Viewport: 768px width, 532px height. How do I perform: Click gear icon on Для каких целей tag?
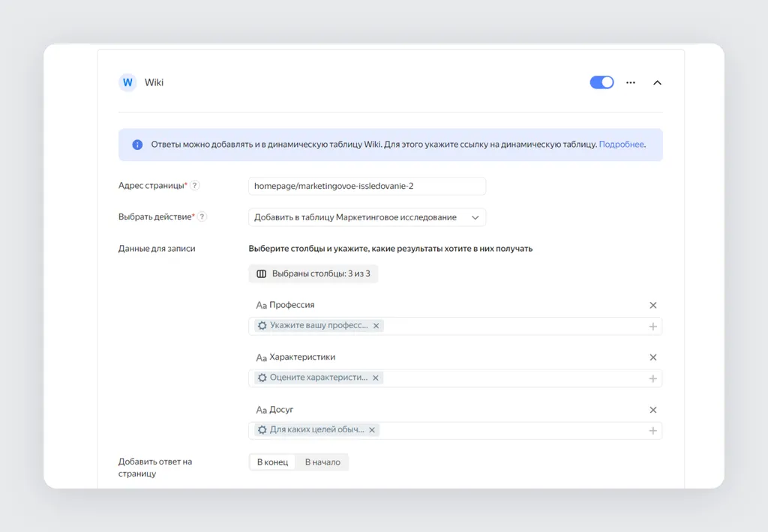point(262,429)
